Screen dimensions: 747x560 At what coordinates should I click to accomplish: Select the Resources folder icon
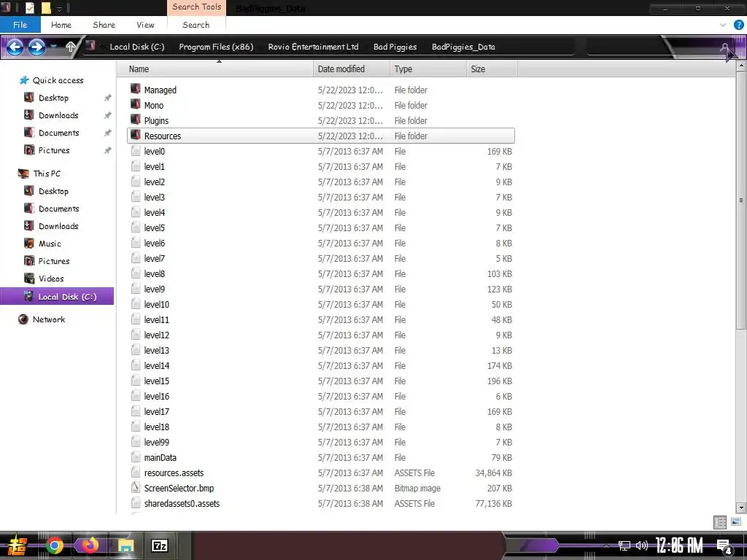pos(136,135)
